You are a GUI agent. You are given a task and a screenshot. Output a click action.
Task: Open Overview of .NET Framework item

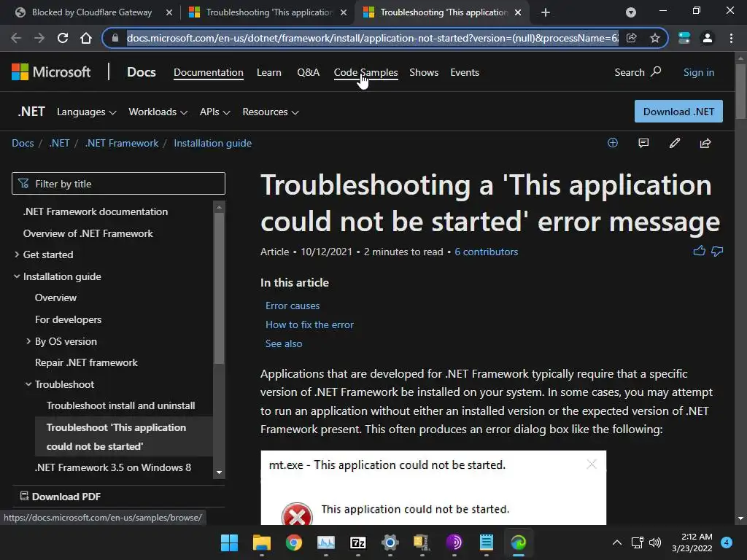click(x=88, y=233)
